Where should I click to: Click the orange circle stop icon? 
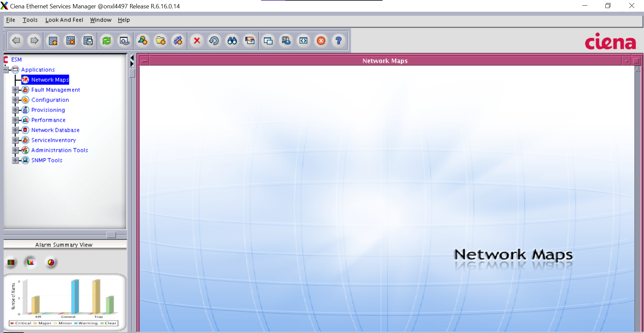(321, 41)
